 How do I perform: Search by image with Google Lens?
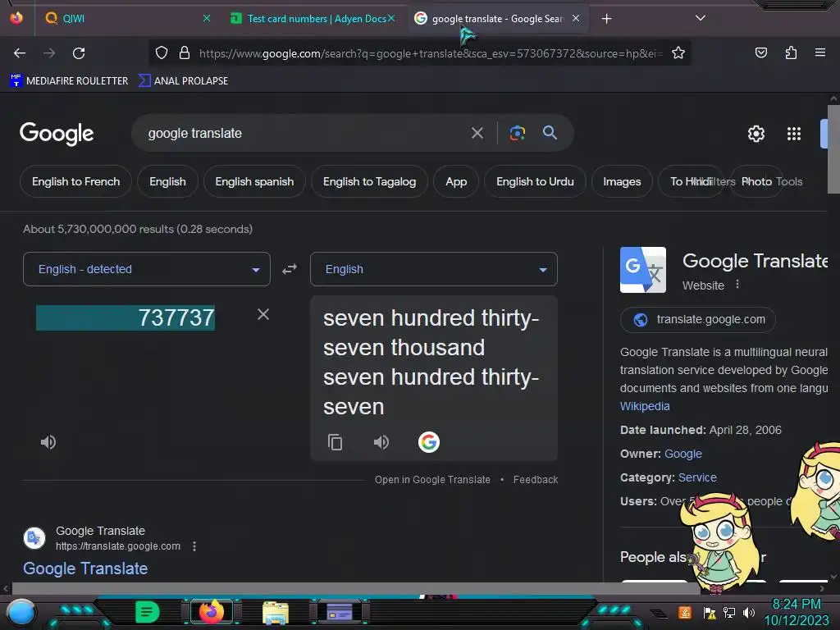pos(517,133)
